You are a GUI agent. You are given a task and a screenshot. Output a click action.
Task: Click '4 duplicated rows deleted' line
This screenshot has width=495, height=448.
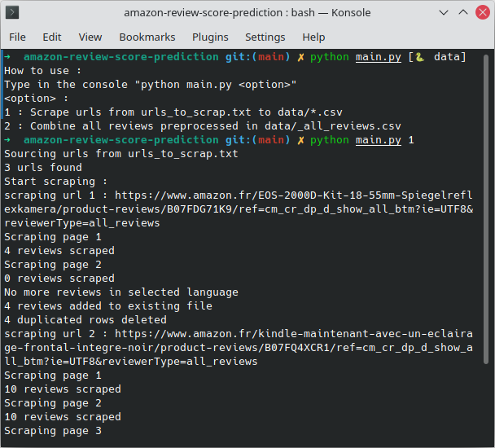85,320
